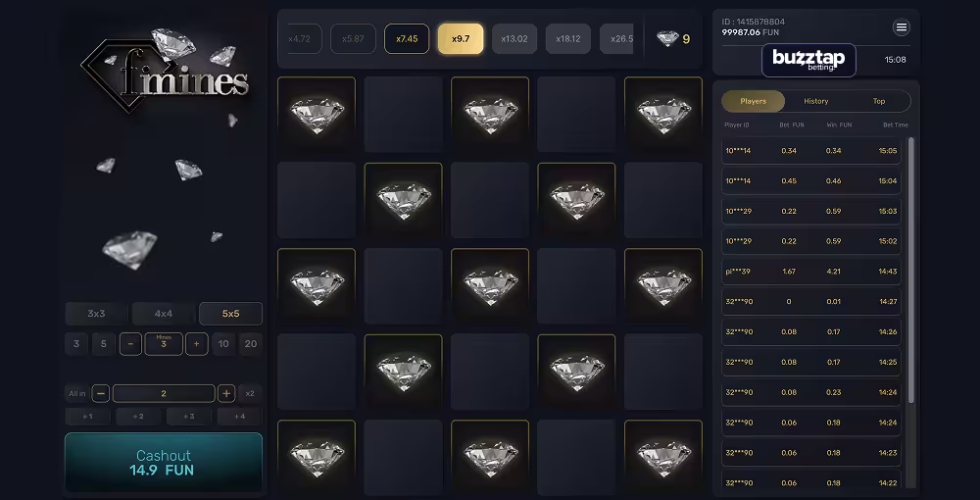
Task: Add +1 to the bet amount
Action: [x=87, y=417]
